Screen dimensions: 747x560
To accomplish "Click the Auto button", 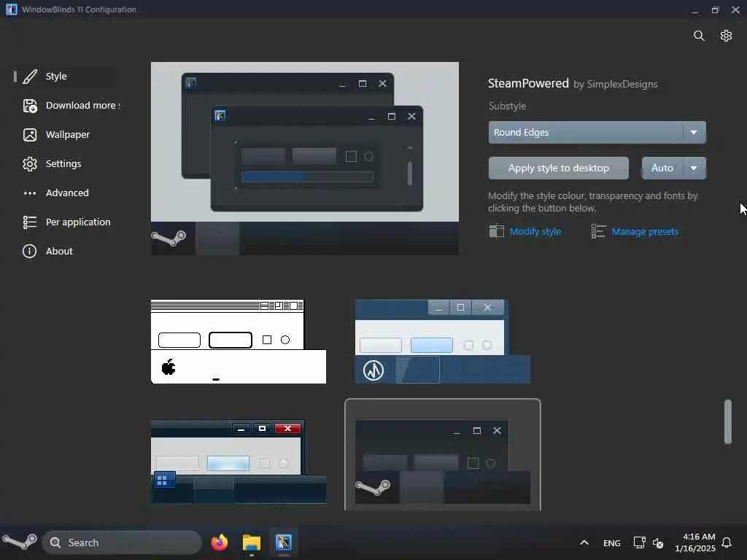I will pos(662,168).
